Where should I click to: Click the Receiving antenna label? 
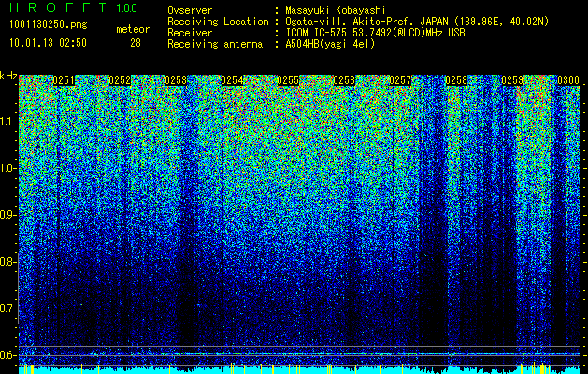tap(215, 44)
